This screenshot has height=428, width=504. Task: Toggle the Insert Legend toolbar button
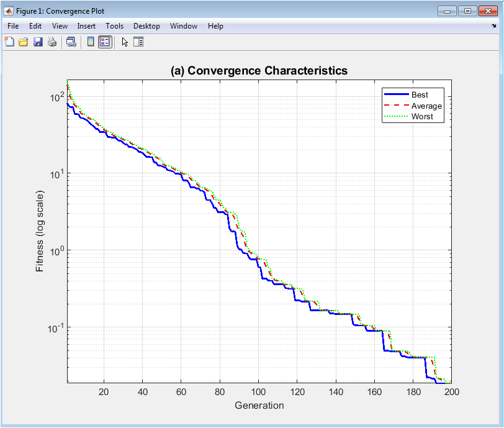point(105,42)
